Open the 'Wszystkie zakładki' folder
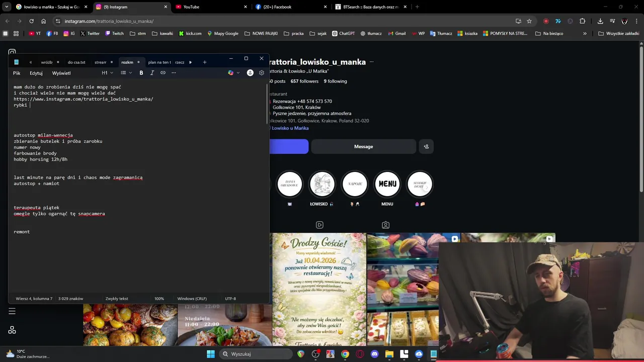 pos(618,33)
